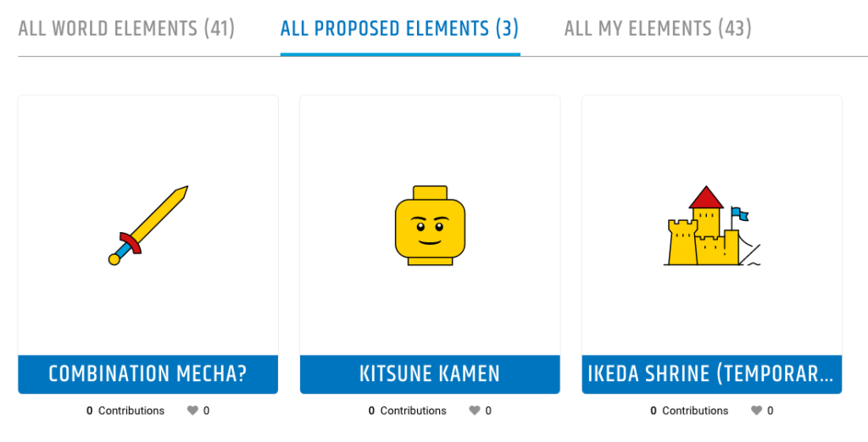The height and width of the screenshot is (442, 868).
Task: Open the Kitsune Kamen card white area
Action: click(x=430, y=225)
